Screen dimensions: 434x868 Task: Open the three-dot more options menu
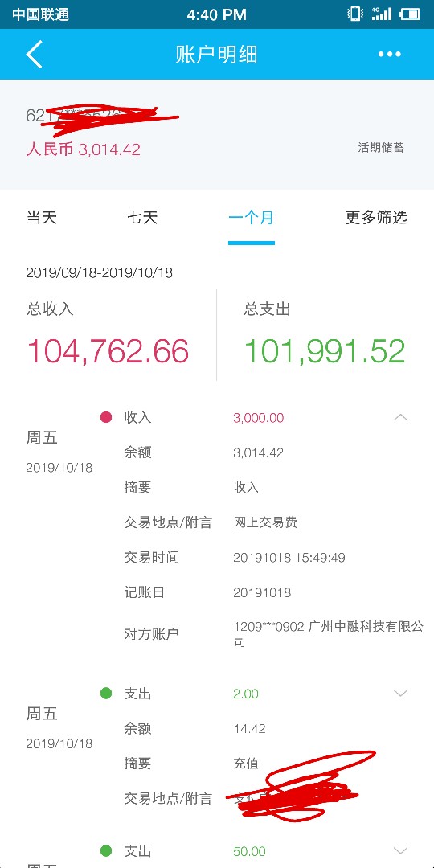[389, 54]
